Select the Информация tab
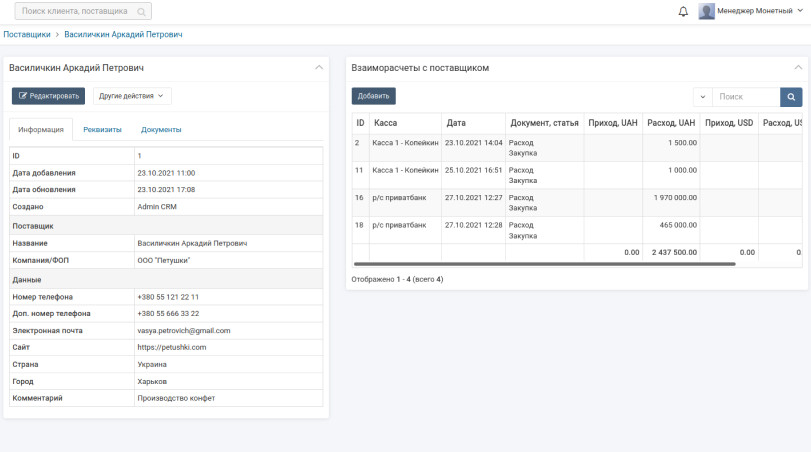811x452 pixels. (41, 130)
